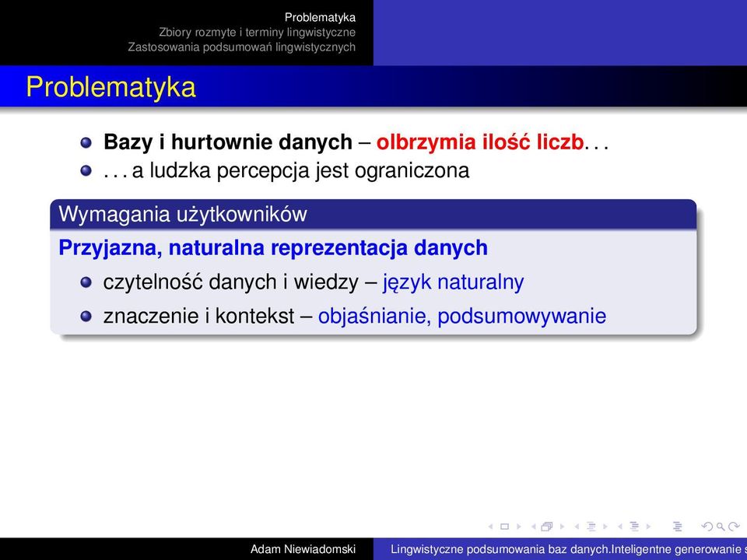Open the Zastosowania podsumowań lingwistycznych section link
Image resolution: width=747 pixels, height=560 pixels.
(x=241, y=47)
